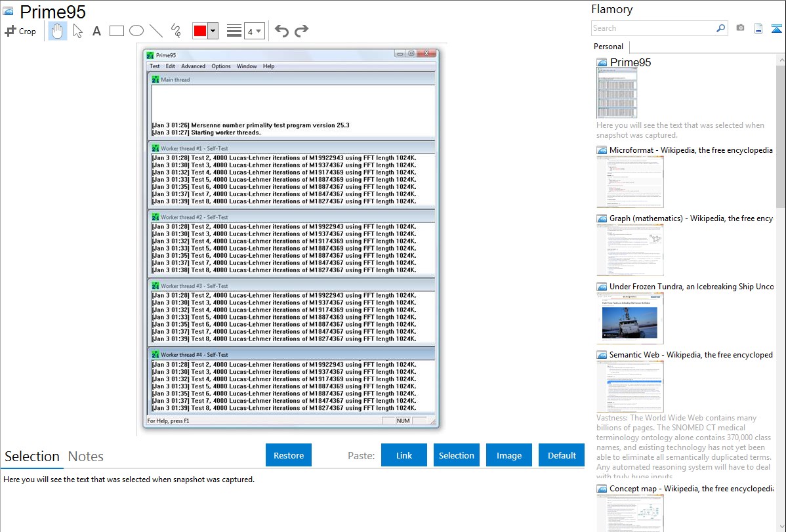
Task: Activate the hand pan tool
Action: (58, 31)
